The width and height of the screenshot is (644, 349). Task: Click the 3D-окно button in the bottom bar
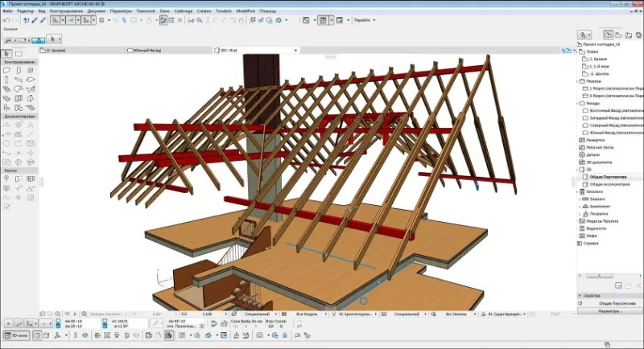(16, 335)
